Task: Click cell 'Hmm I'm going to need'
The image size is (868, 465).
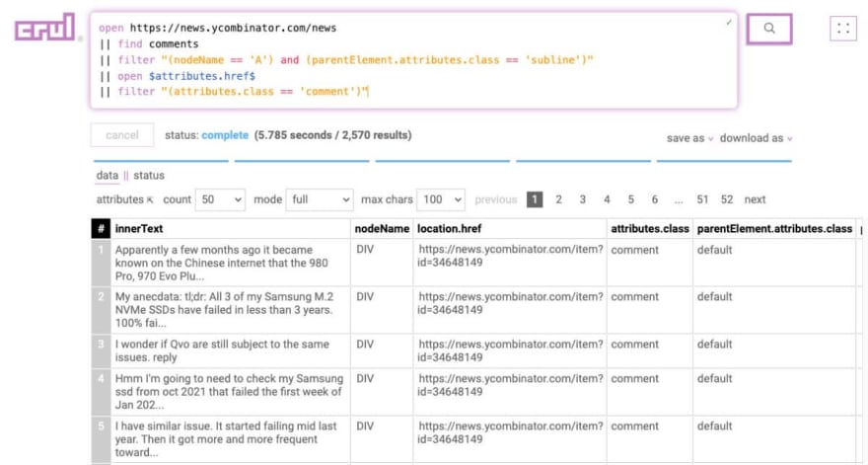Action: point(230,392)
